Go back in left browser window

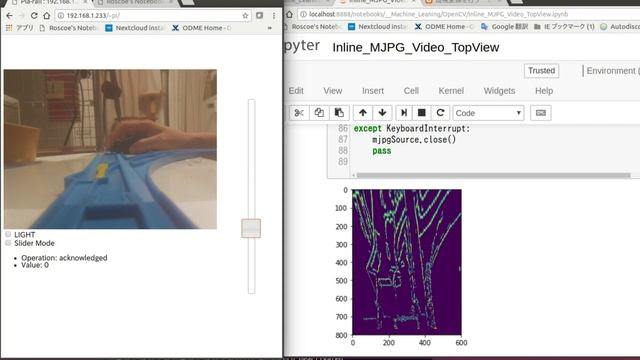click(x=9, y=16)
